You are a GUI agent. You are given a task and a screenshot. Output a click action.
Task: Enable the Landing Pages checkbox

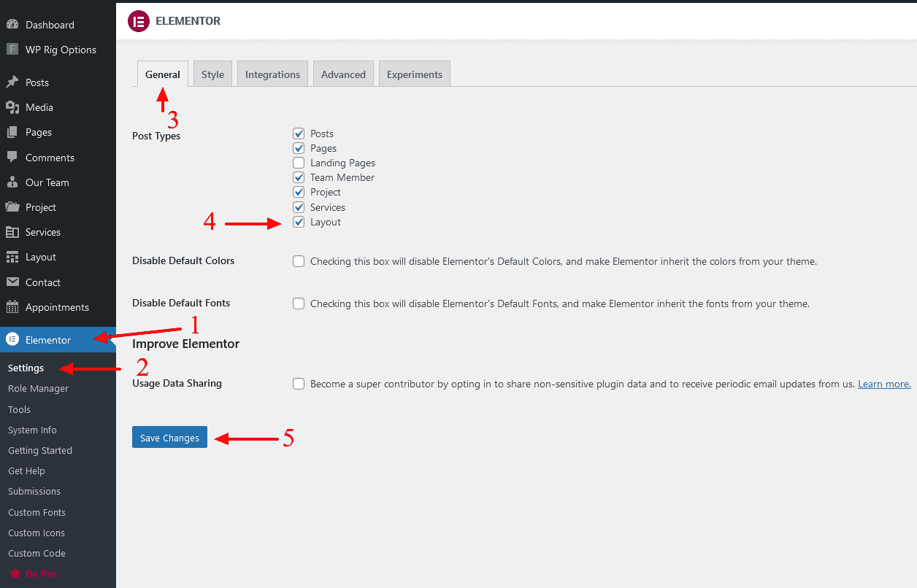tap(299, 163)
